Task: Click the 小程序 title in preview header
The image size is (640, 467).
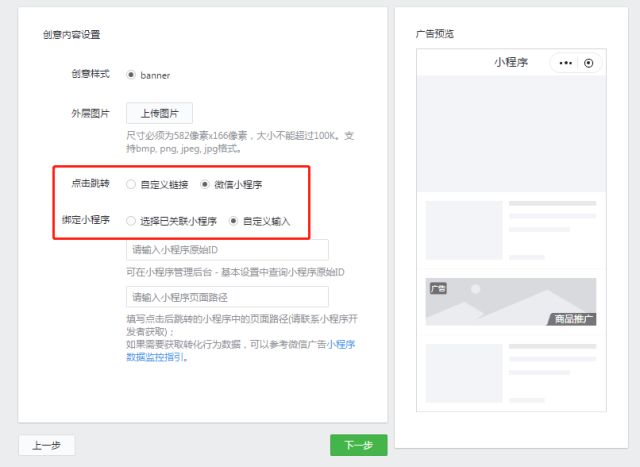Action: 510,62
